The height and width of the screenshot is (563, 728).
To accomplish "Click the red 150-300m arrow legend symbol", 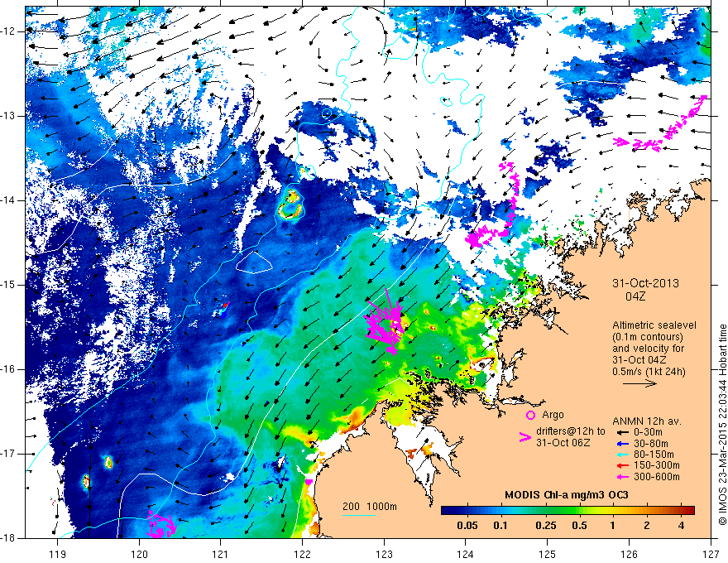I will [622, 466].
